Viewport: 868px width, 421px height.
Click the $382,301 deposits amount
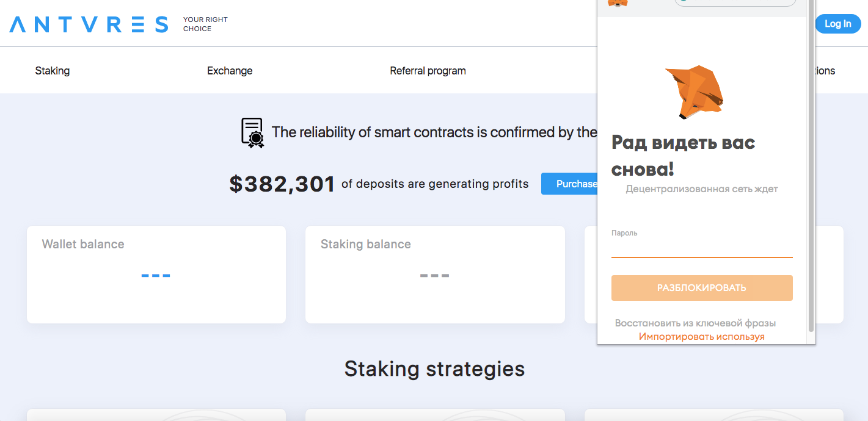coord(282,184)
